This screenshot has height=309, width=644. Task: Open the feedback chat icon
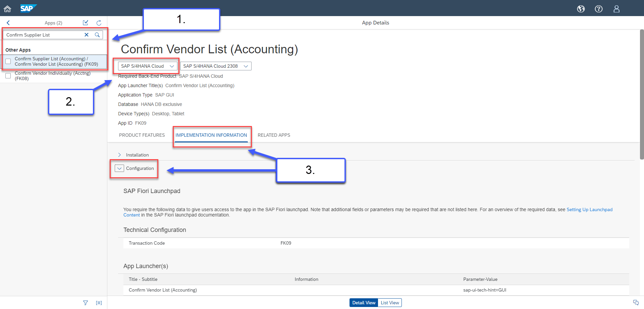point(636,303)
